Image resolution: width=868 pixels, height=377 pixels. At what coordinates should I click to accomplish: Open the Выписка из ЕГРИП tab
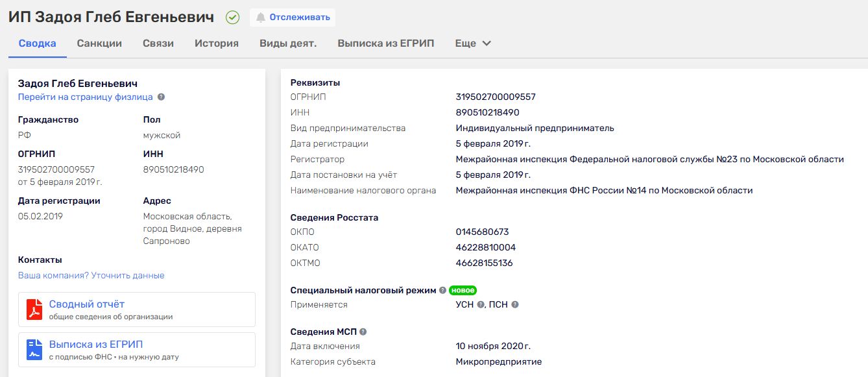pyautogui.click(x=385, y=43)
